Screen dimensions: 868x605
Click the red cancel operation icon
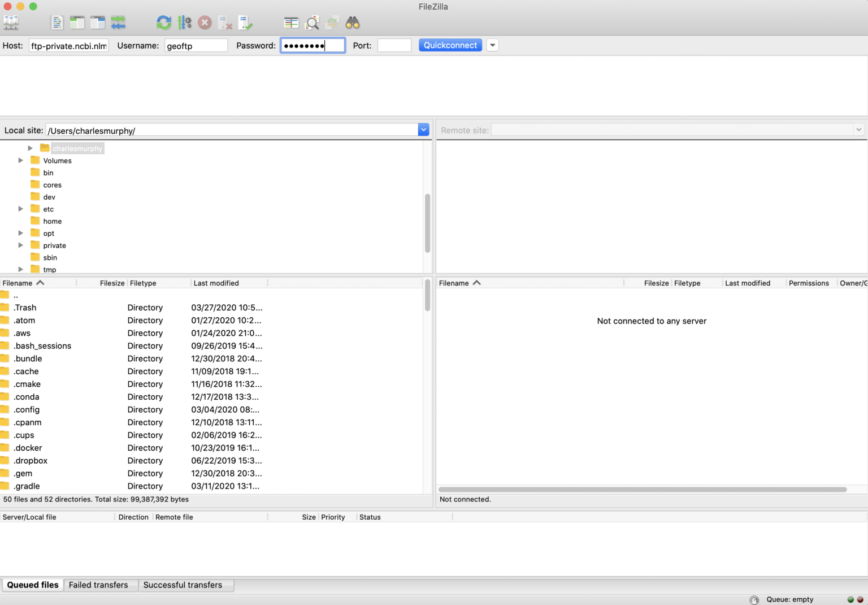click(x=205, y=23)
